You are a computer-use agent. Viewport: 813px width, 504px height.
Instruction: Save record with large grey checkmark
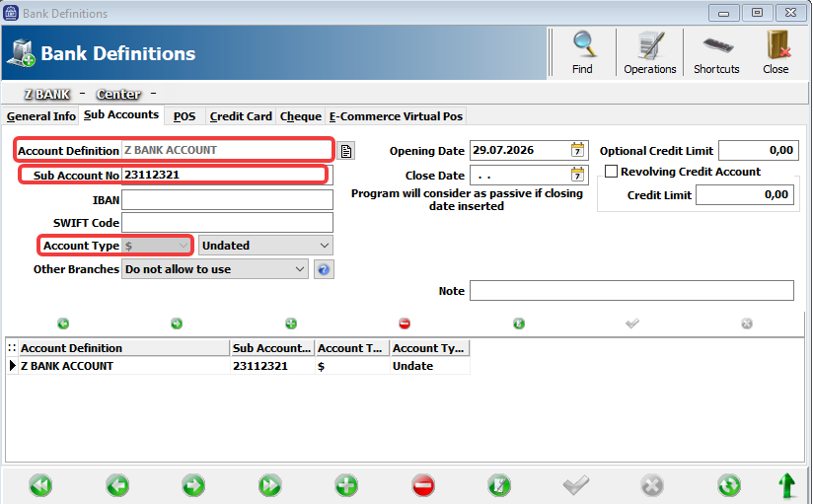coord(576,486)
